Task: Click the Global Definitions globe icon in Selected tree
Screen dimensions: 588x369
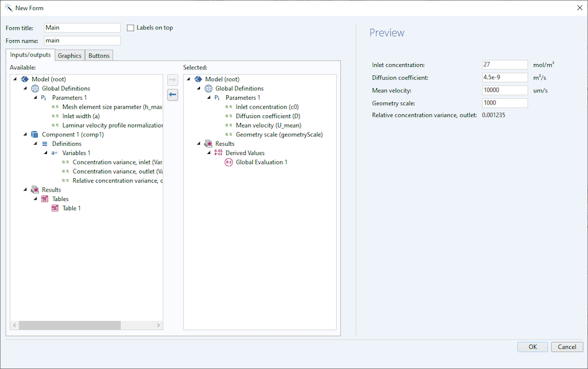Action: click(x=209, y=88)
